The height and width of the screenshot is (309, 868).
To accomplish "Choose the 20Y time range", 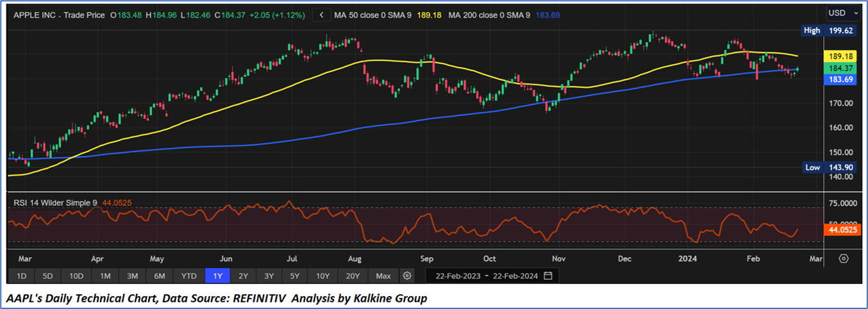I will [x=353, y=276].
